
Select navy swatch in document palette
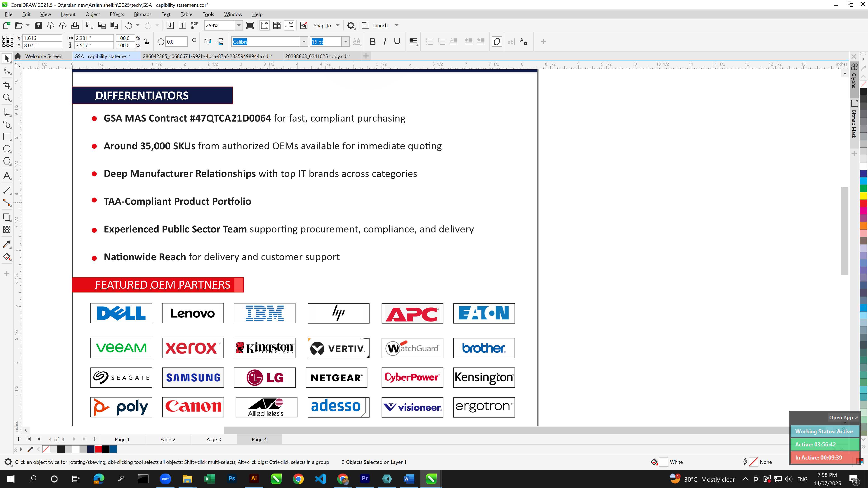pos(91,449)
